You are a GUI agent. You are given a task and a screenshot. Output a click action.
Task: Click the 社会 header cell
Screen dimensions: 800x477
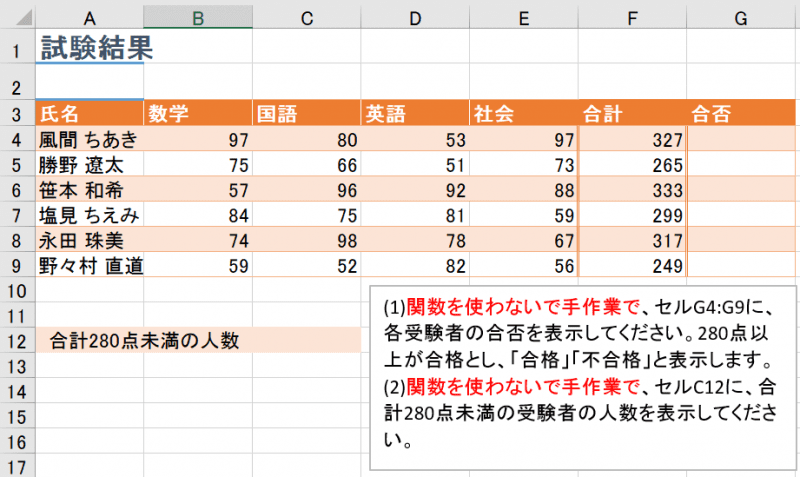(x=524, y=113)
